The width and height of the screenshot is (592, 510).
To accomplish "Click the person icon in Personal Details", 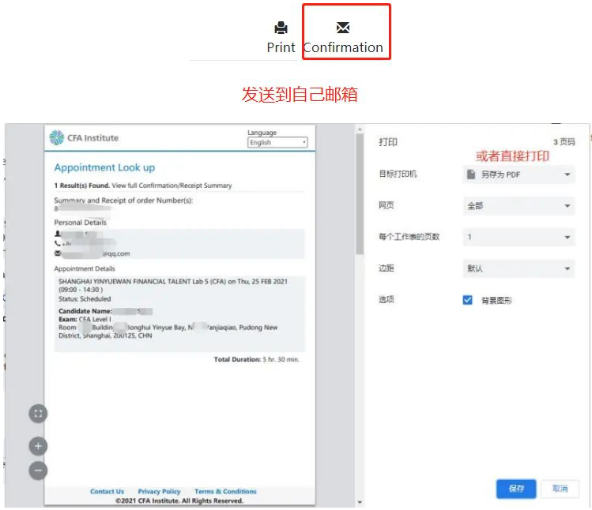I will (57, 234).
